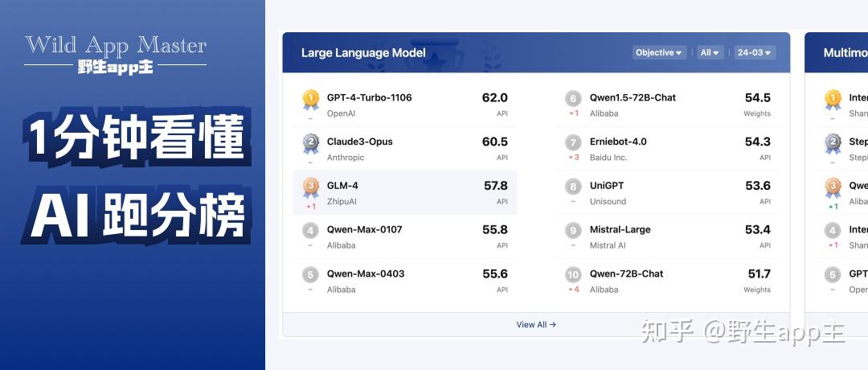Click rank 5 badge next to Qwen-Max-0403
This screenshot has width=868, height=370.
point(310,275)
